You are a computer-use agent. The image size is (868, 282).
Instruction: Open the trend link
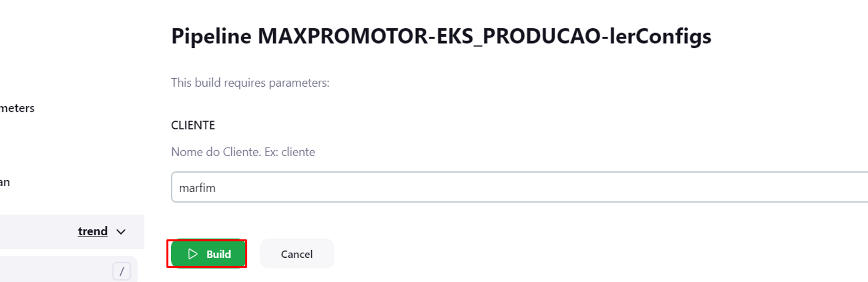(92, 232)
